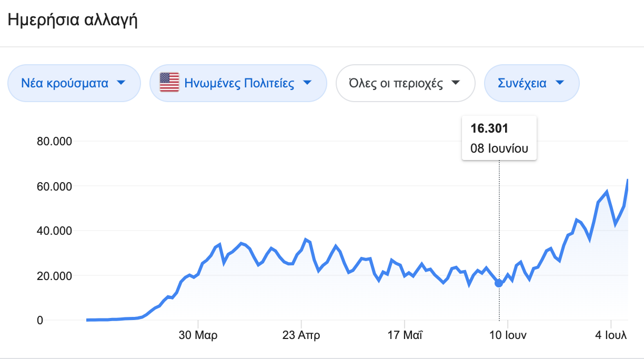Click the "17 Μαΐ" date axis label
The width and height of the screenshot is (644, 359).
tap(404, 335)
